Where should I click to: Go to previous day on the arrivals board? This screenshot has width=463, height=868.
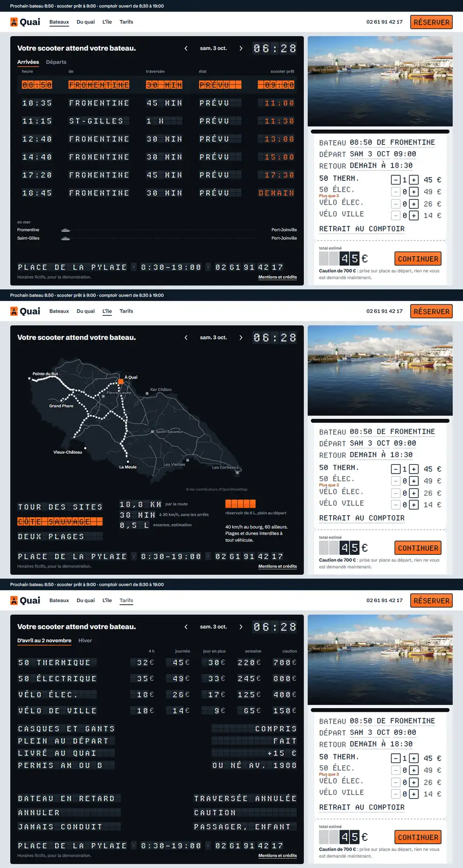[x=186, y=48]
